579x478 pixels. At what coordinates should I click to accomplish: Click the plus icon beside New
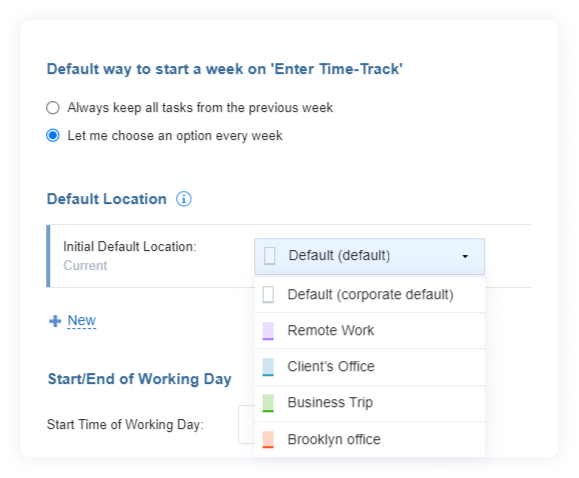pyautogui.click(x=55, y=321)
